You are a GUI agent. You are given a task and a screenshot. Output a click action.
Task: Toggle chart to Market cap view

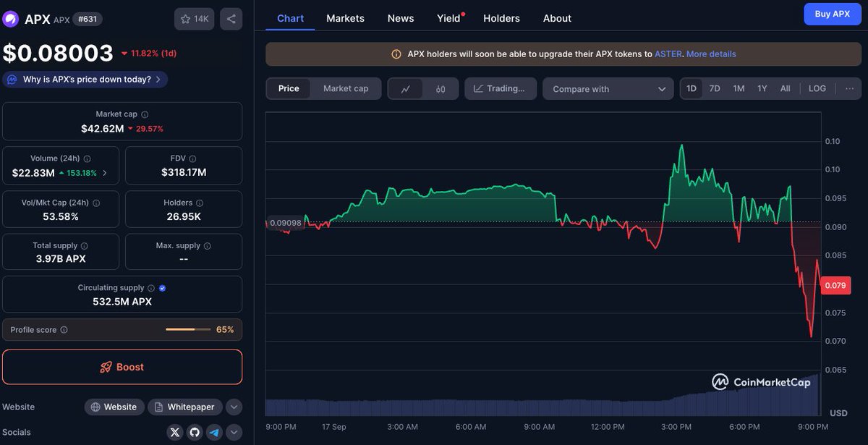coord(346,88)
